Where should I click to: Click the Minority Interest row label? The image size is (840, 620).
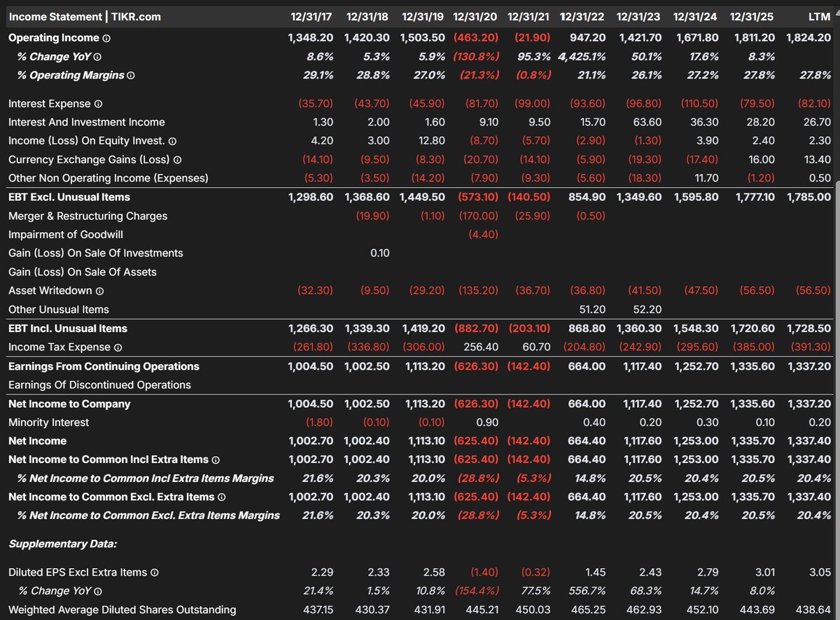(49, 422)
